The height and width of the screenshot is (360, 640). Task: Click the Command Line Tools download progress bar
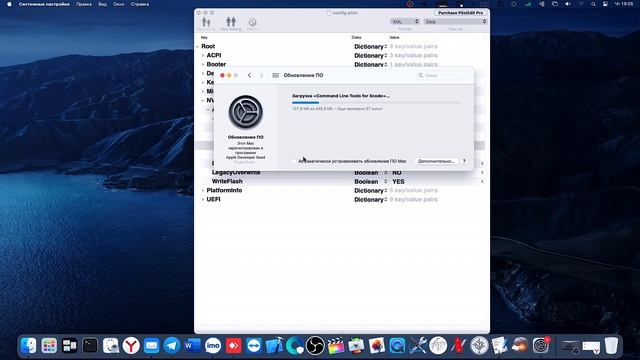pyautogui.click(x=376, y=103)
